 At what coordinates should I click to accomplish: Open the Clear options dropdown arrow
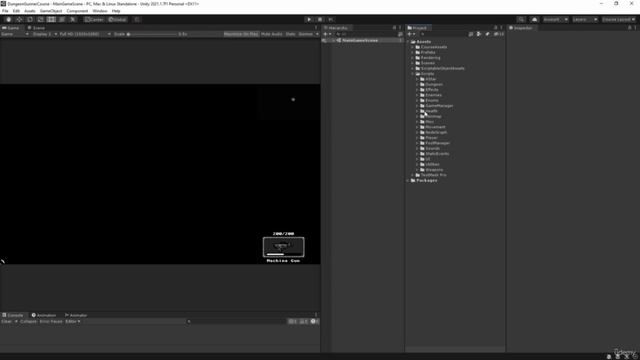pyautogui.click(x=16, y=322)
